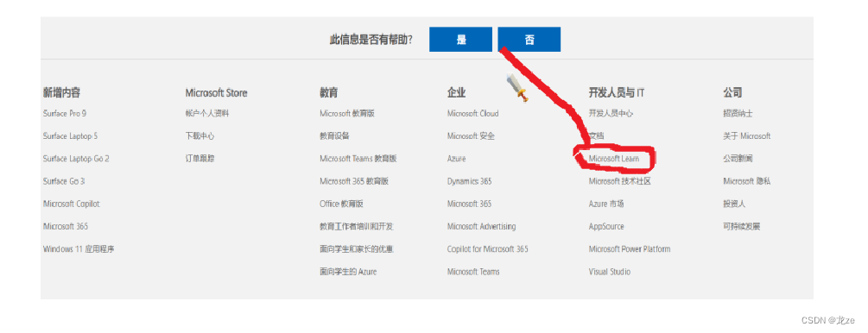Open Microsoft 365 教育版 link
The width and height of the screenshot is (868, 333).
pyautogui.click(x=354, y=181)
